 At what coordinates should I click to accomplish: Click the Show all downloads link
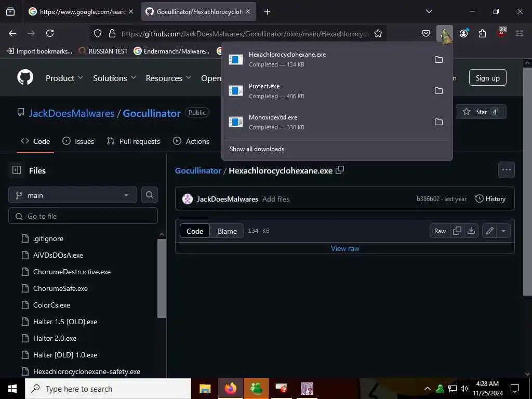(257, 149)
